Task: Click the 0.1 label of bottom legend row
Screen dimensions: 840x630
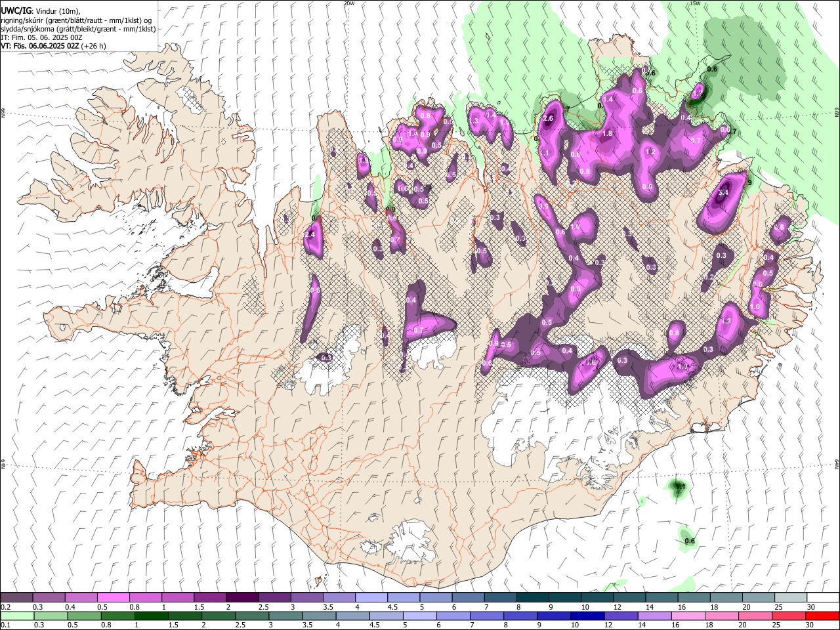Action: tap(6, 625)
